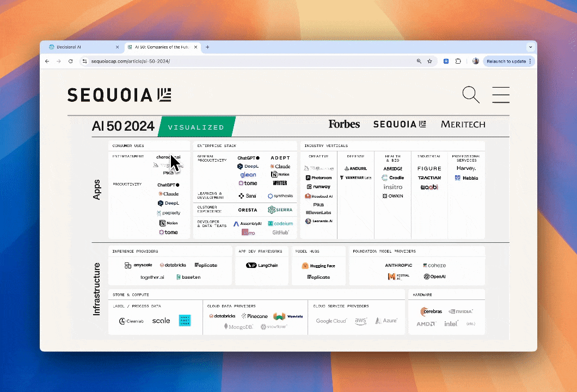Screen dimensions: 577x392
Task: Click the Sequoia search magnifier icon
Action: [x=470, y=95]
